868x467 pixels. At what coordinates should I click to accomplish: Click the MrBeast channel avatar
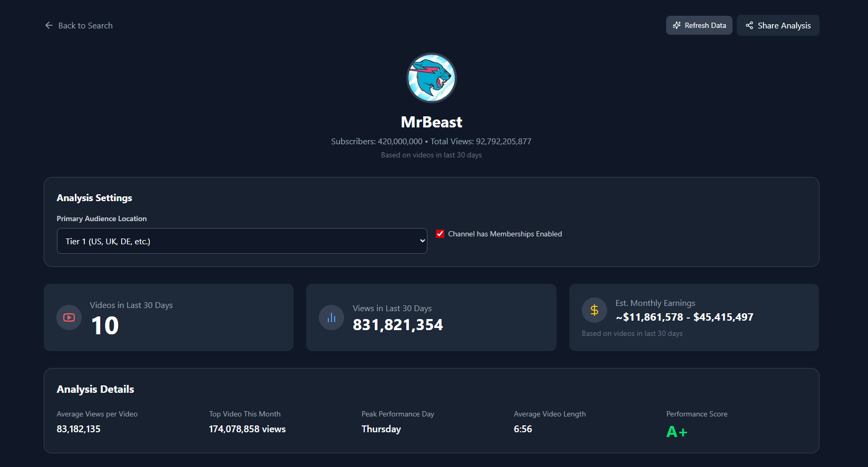click(431, 78)
